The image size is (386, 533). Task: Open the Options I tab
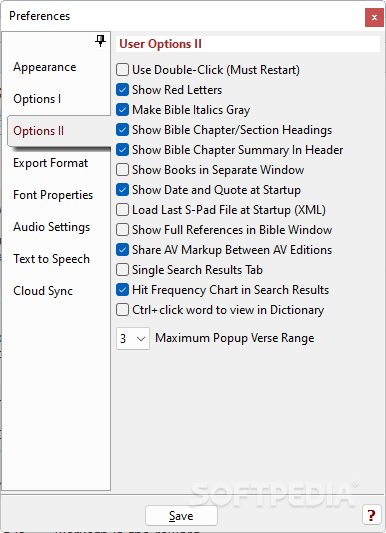pyautogui.click(x=37, y=99)
